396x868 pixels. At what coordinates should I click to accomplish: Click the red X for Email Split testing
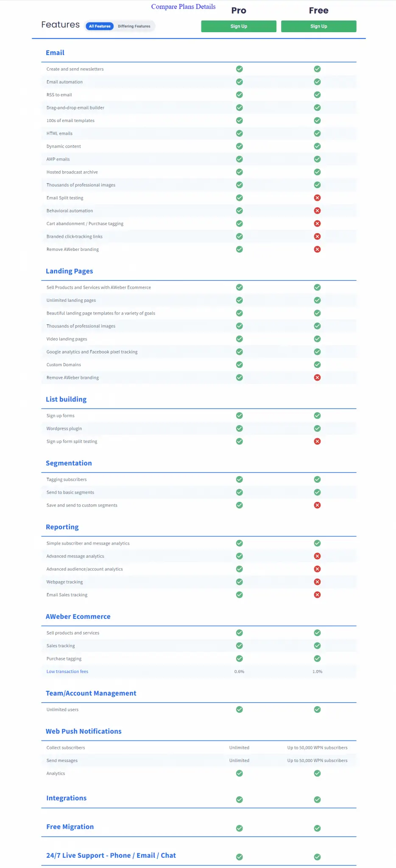pyautogui.click(x=317, y=198)
